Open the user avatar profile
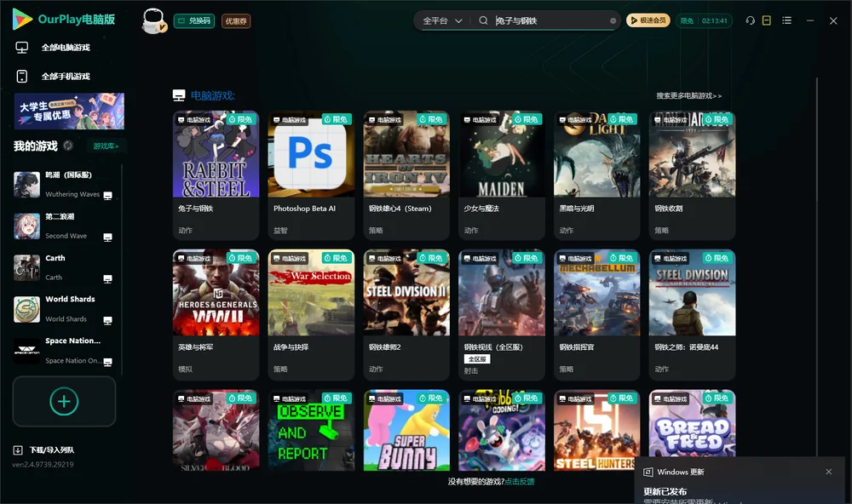Image resolution: width=852 pixels, height=504 pixels. (x=153, y=20)
